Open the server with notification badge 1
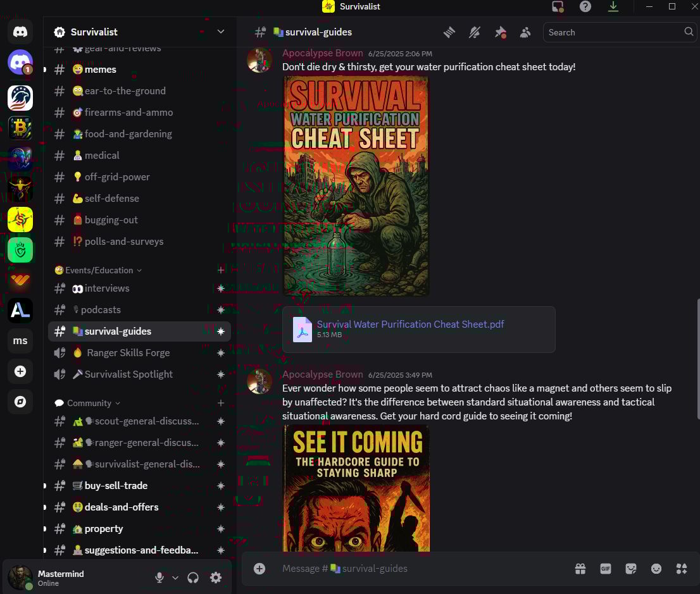The image size is (700, 594). pos(20,62)
